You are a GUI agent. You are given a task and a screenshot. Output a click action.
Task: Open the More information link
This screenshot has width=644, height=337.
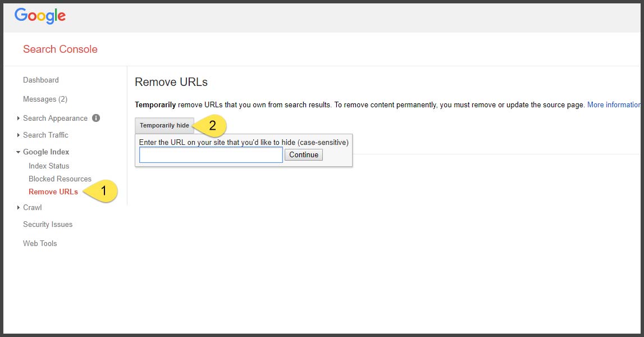[614, 105]
